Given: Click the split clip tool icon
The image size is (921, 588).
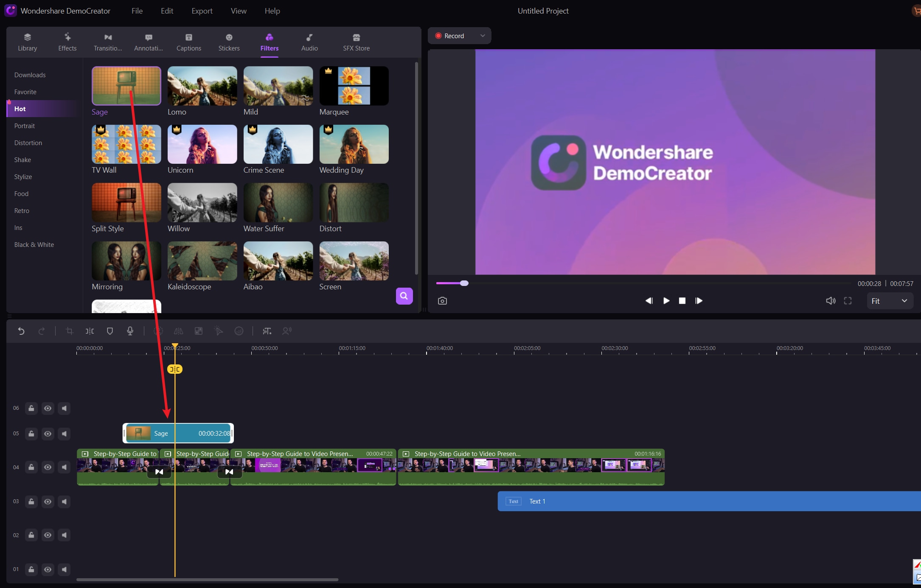Looking at the screenshot, I should (x=90, y=331).
